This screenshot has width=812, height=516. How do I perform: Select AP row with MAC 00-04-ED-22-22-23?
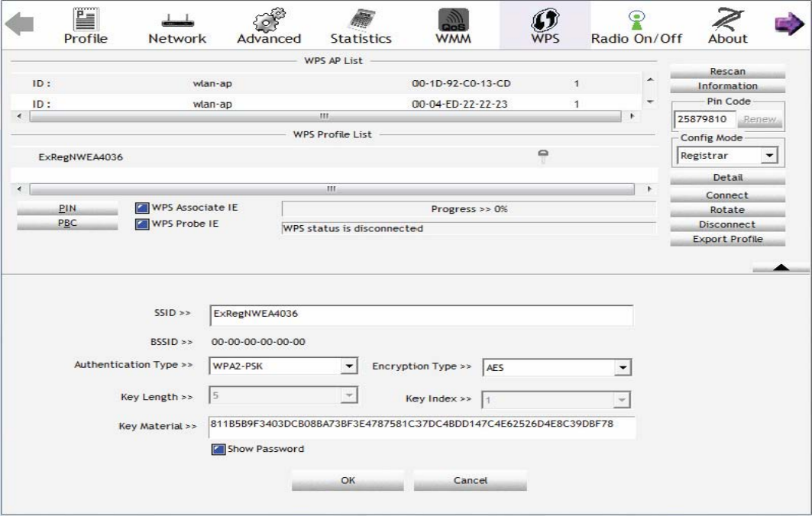point(326,103)
